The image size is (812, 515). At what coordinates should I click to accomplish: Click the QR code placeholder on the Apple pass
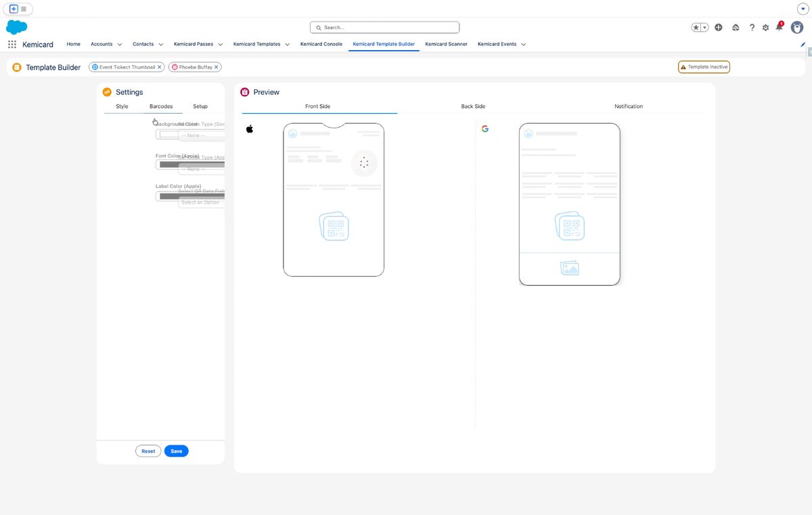334,226
